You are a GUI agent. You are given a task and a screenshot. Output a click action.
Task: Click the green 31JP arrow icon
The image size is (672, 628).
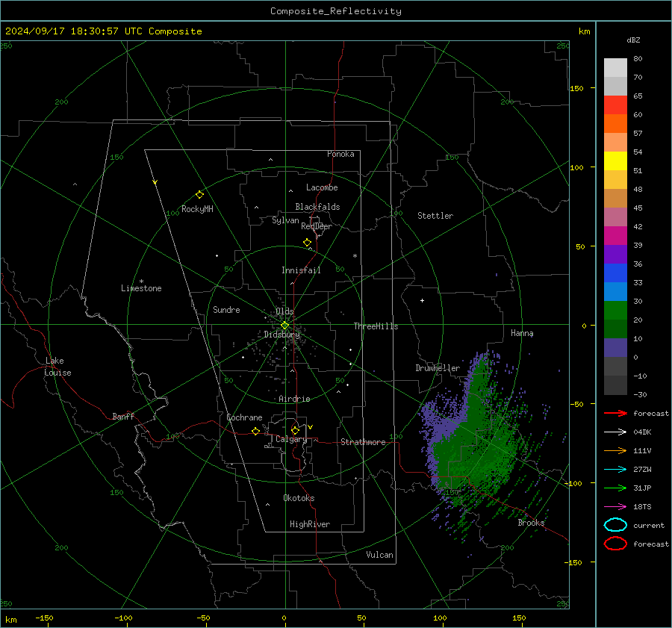tap(615, 488)
